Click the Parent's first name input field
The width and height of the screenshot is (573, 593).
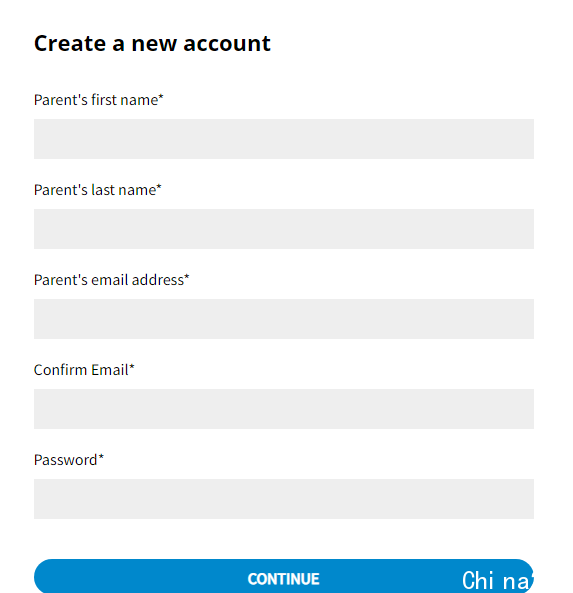point(284,139)
